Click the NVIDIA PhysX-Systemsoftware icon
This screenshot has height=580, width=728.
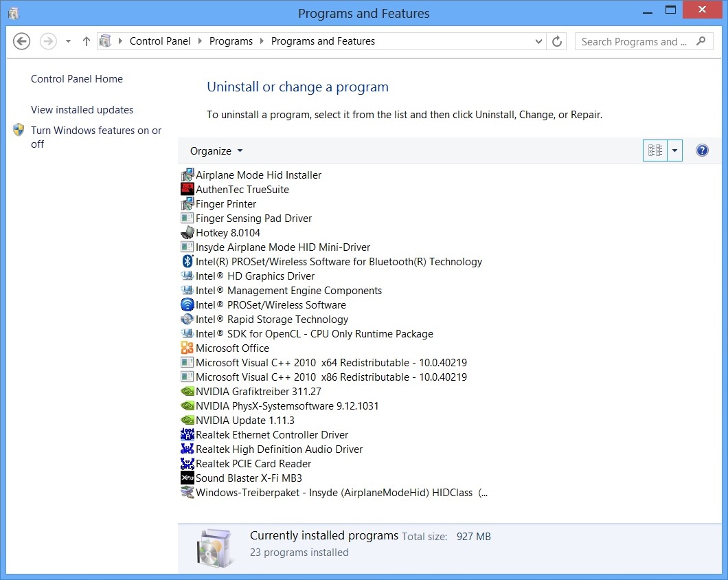pyautogui.click(x=187, y=405)
